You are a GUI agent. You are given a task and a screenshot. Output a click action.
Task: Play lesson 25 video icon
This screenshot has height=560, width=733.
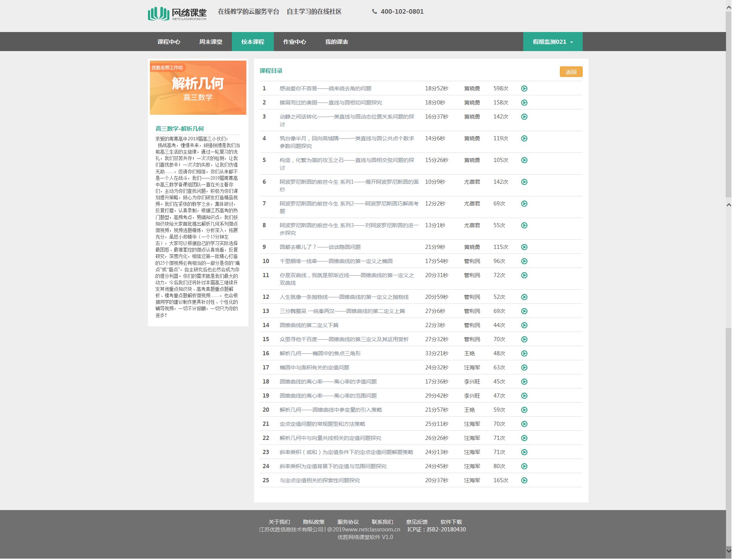click(x=525, y=481)
